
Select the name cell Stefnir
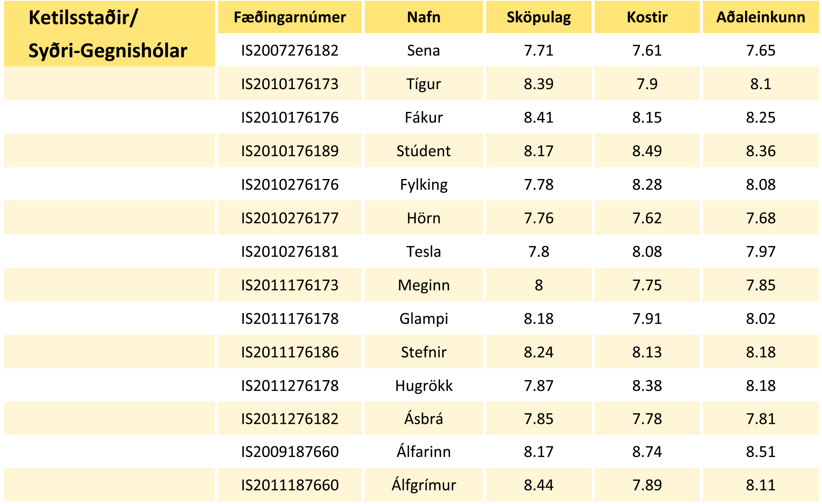point(424,352)
